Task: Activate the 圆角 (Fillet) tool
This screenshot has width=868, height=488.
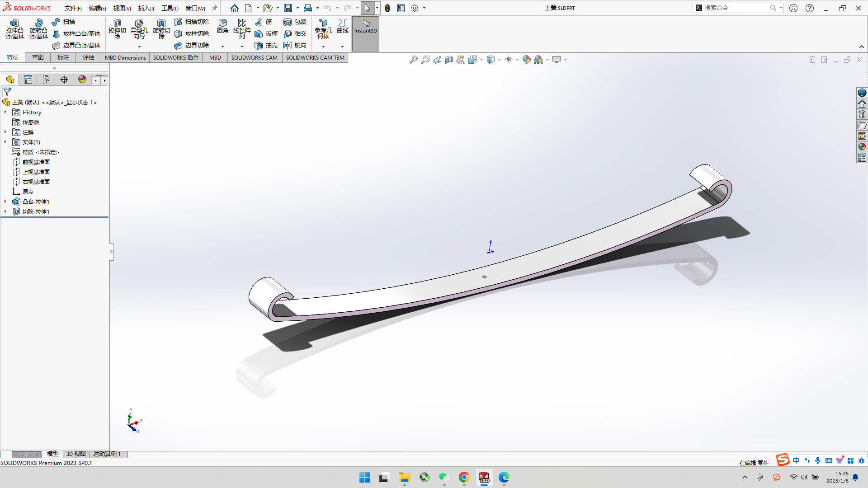Action: point(222,27)
